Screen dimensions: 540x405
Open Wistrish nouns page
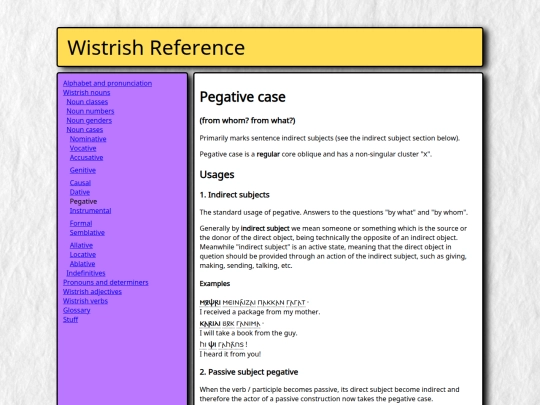tap(86, 93)
